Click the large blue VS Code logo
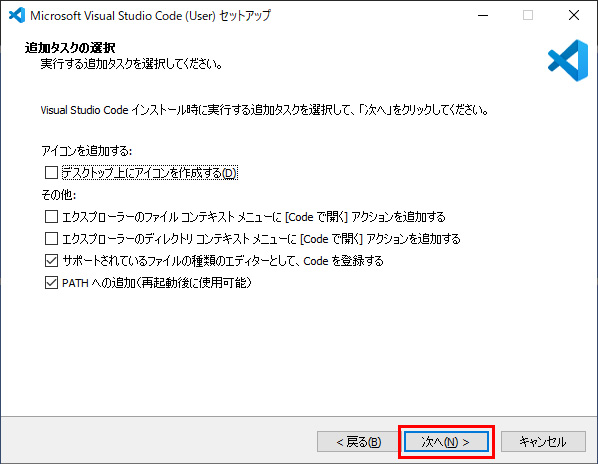Viewport: 598px width, 464px height. [x=568, y=60]
